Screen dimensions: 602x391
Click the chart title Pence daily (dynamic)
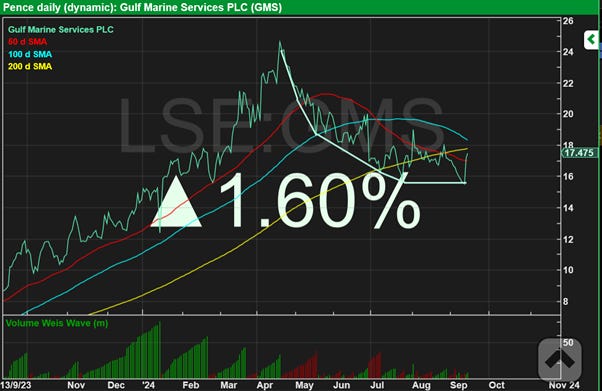tap(142, 7)
